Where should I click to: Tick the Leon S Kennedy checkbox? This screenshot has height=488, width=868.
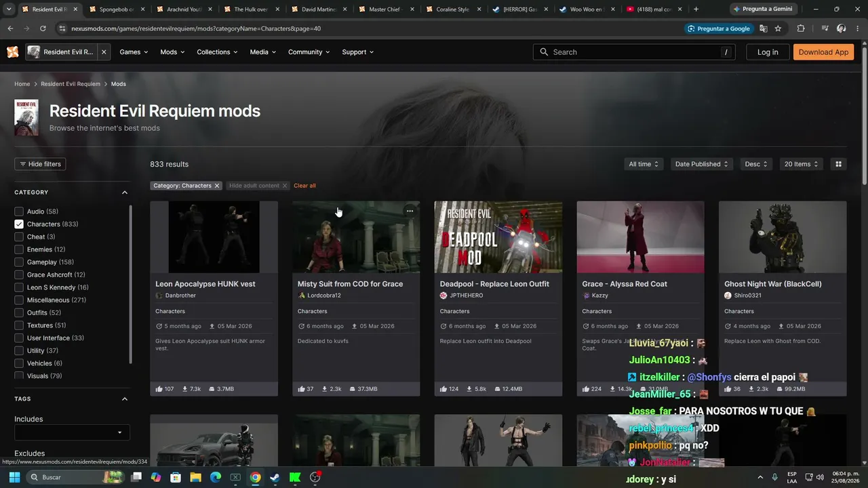(19, 287)
